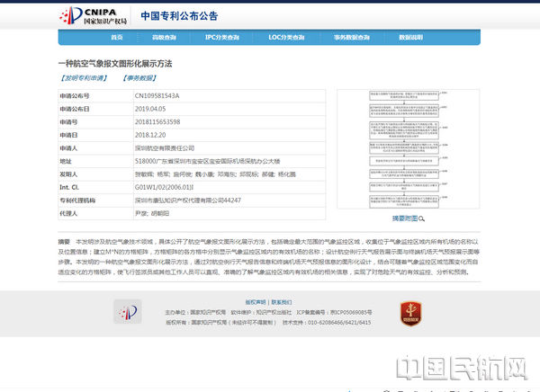The height and width of the screenshot is (392, 540).
Task: Click the gray CNIPA emblem in footer
Action: pos(126,312)
